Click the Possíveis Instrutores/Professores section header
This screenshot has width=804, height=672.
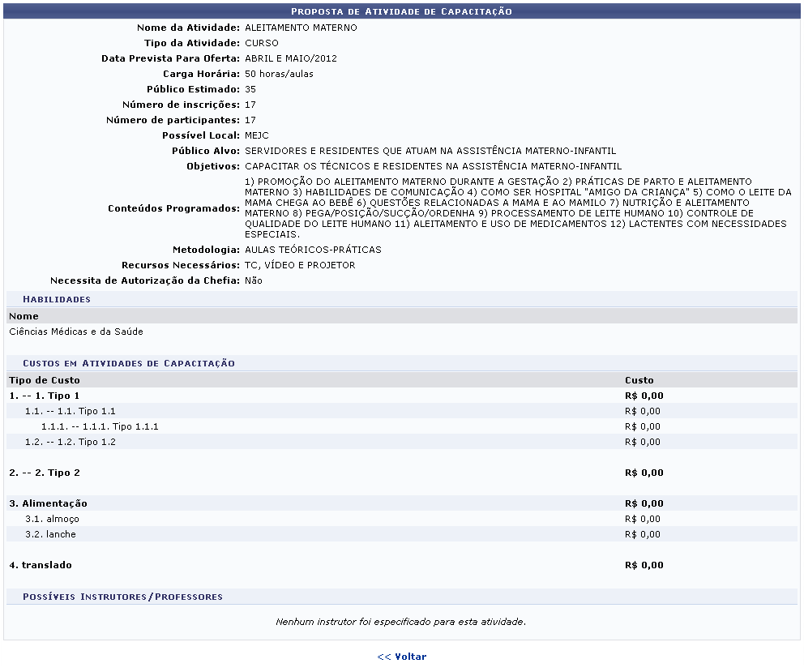coord(122,597)
